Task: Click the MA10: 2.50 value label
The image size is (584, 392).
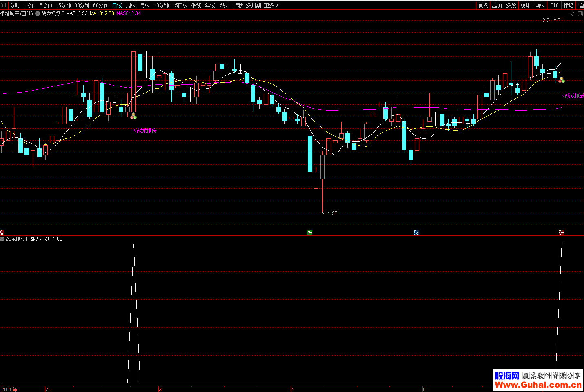Action: pyautogui.click(x=102, y=13)
